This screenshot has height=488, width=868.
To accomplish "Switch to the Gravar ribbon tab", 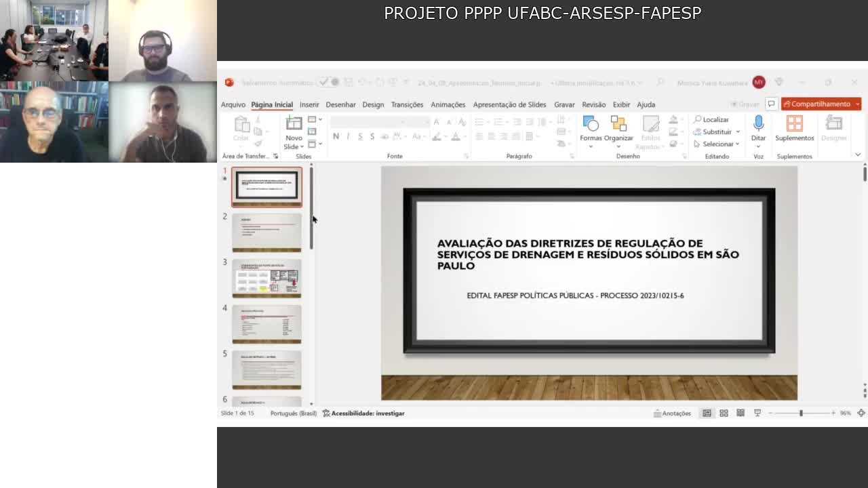I will (x=564, y=104).
